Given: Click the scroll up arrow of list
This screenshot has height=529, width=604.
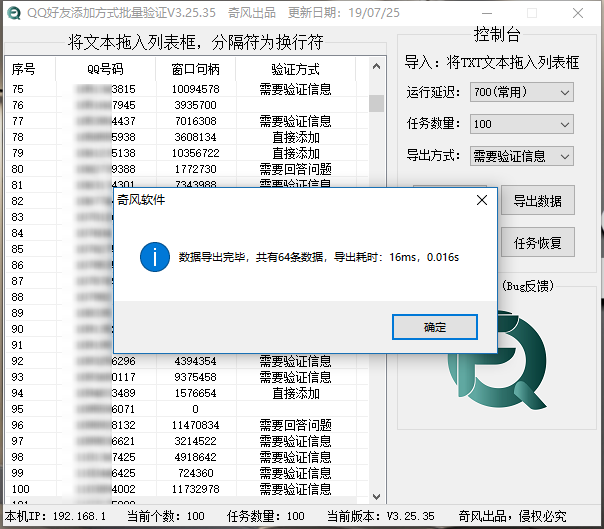Looking at the screenshot, I should 376,67.
